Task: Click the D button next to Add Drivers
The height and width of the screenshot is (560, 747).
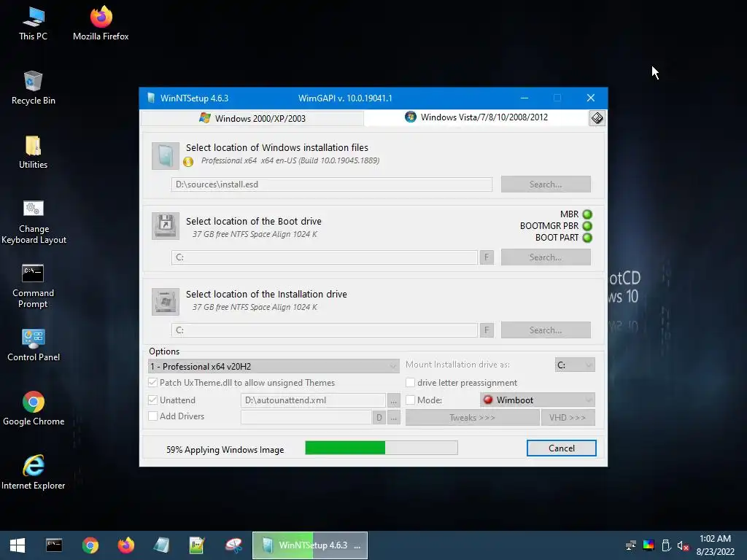Action: (x=379, y=418)
